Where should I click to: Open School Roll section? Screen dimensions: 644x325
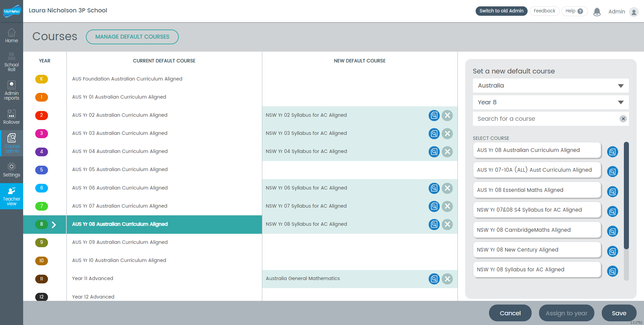tap(11, 62)
